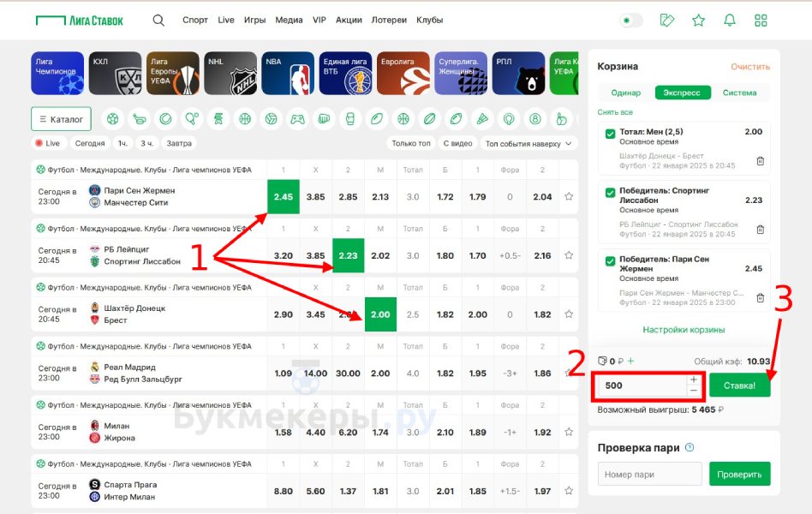This screenshot has width=812, height=514.
Task: Clear the basket with Очистить
Action: (750, 67)
